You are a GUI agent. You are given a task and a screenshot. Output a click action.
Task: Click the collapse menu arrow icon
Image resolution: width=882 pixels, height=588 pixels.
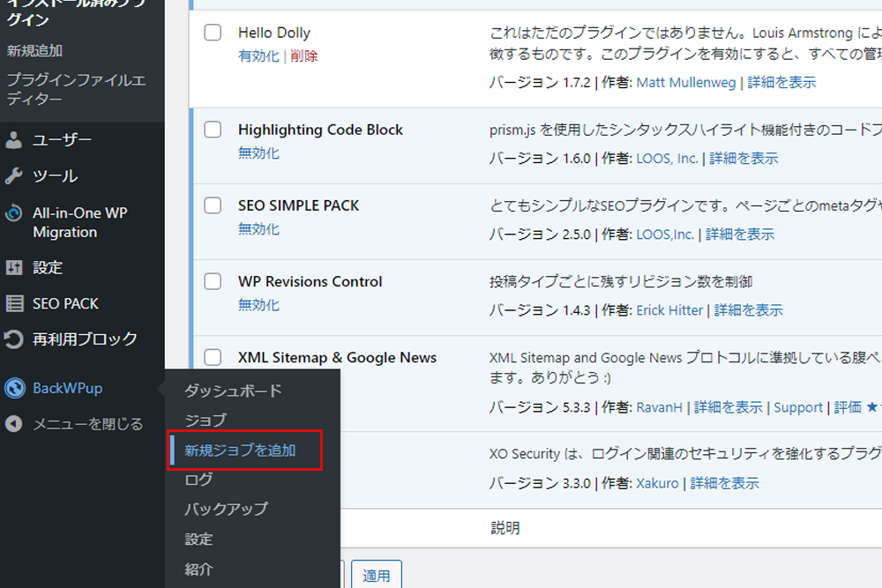pyautogui.click(x=13, y=424)
